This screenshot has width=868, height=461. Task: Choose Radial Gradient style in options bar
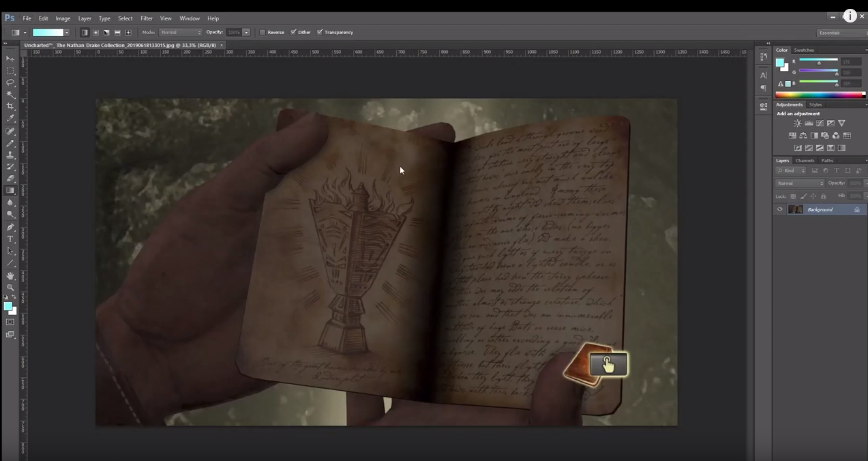(x=95, y=32)
